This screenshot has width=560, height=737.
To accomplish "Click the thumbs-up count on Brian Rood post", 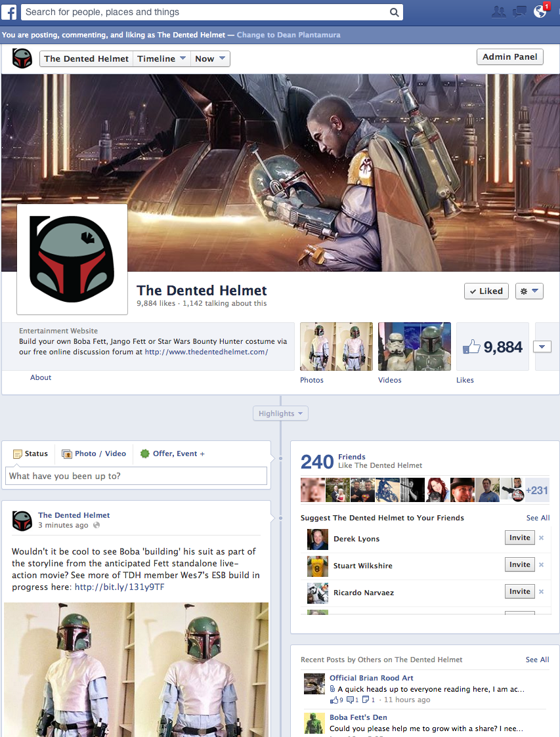I will (337, 700).
